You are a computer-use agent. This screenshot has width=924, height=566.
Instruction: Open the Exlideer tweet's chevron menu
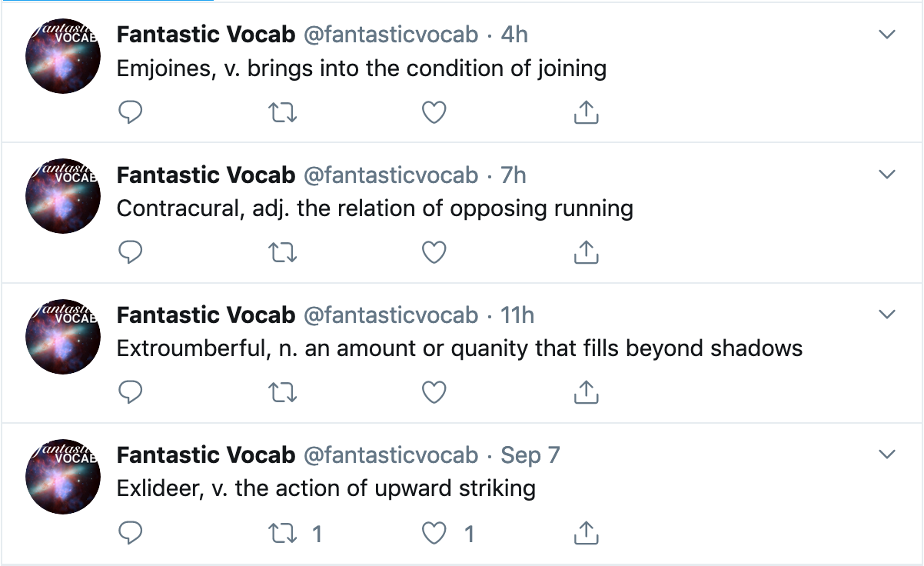(887, 454)
